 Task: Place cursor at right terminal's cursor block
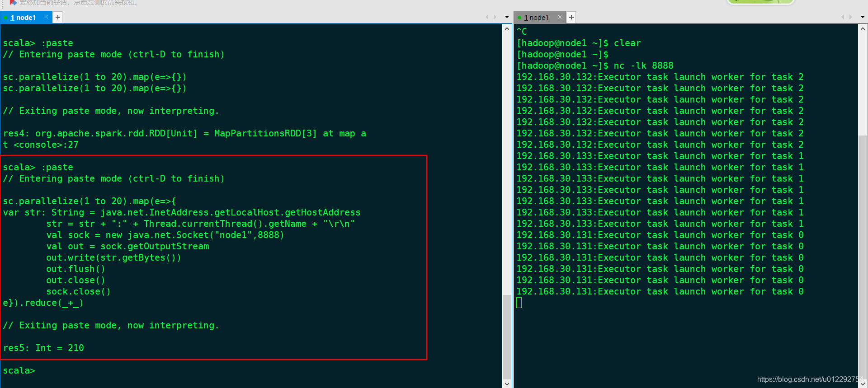(519, 303)
